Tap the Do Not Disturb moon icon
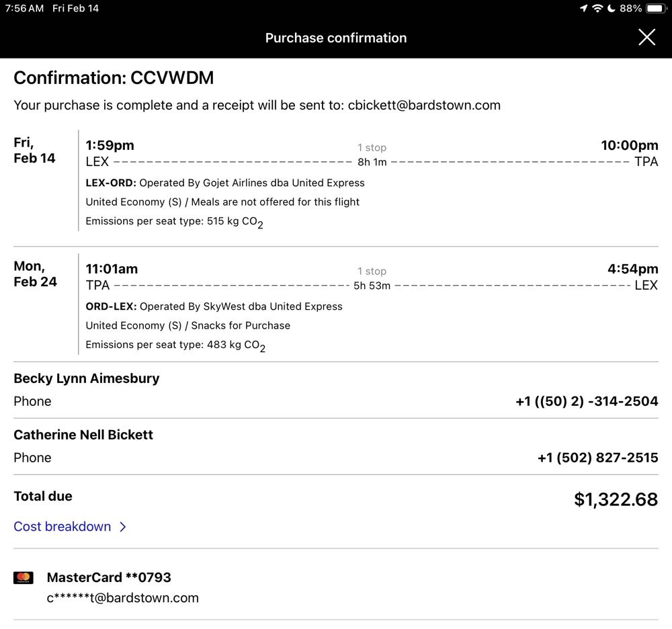 click(611, 9)
